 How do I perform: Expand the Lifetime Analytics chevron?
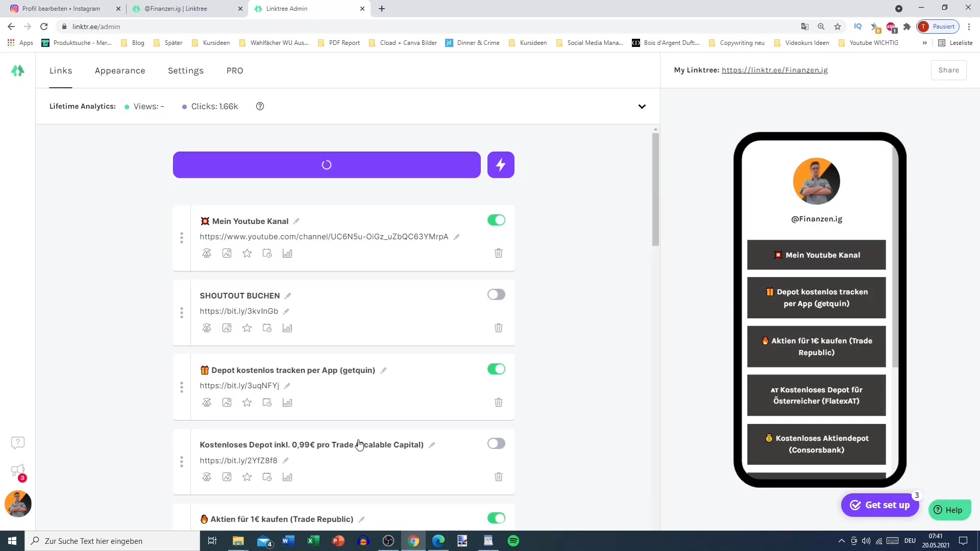tap(642, 106)
